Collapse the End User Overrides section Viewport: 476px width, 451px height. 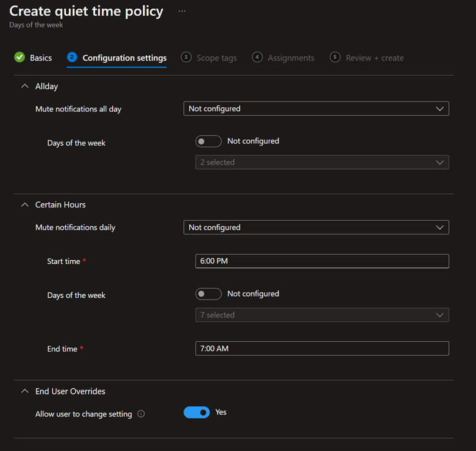coord(25,391)
